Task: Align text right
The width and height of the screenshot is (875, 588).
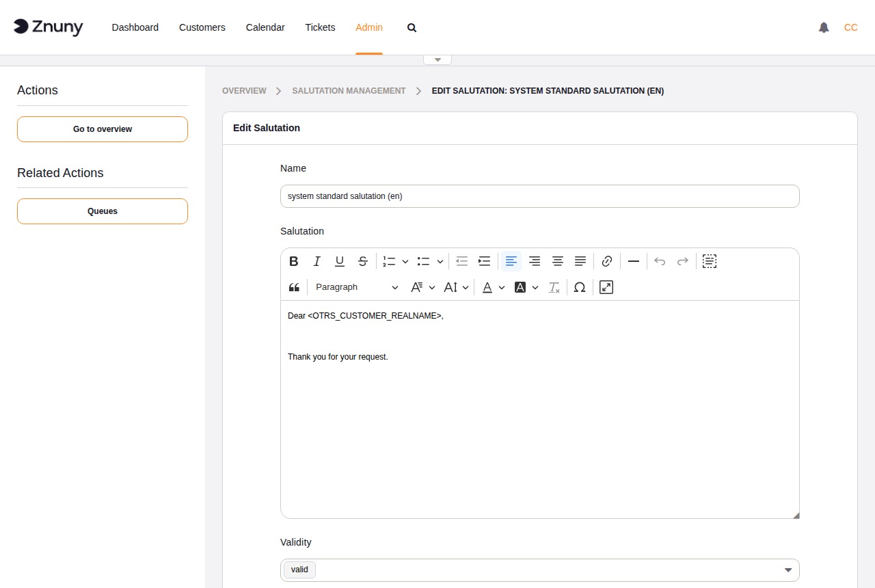Action: (535, 261)
